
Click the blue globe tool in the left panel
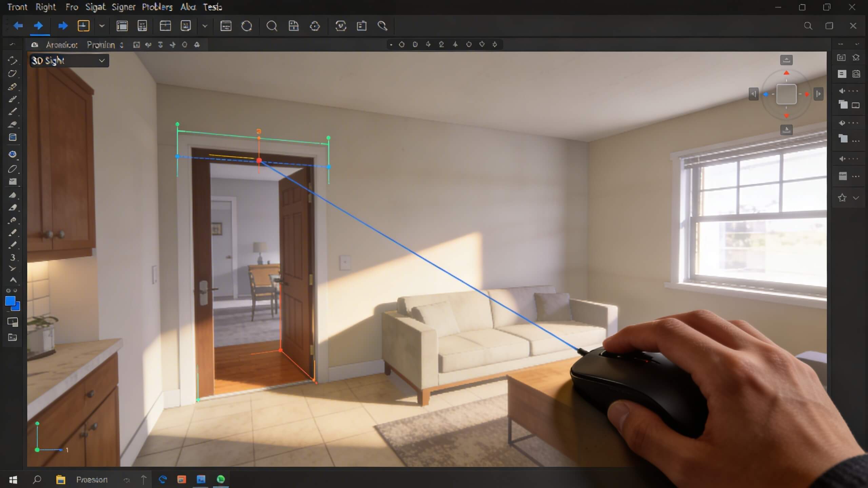13,155
